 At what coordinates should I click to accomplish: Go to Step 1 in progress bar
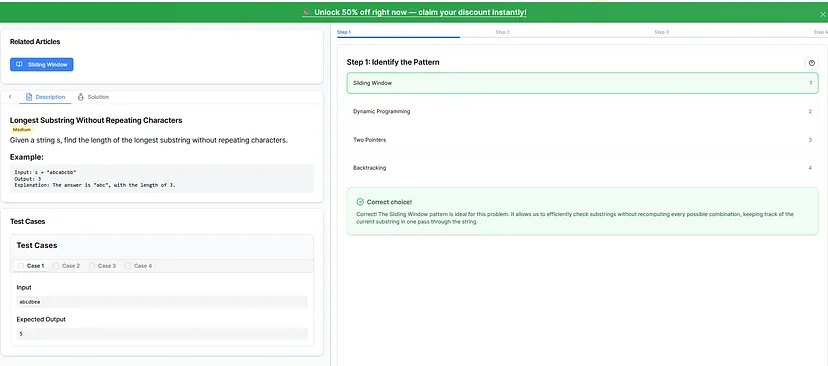[x=344, y=32]
